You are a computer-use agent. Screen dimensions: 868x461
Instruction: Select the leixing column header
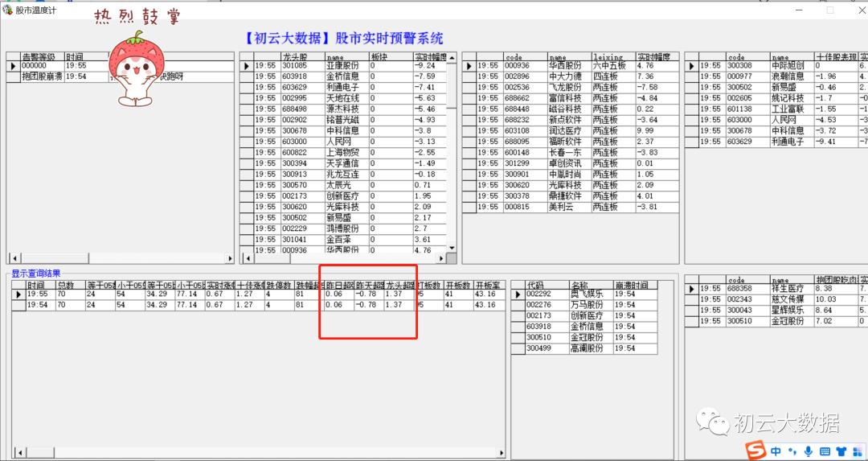613,56
